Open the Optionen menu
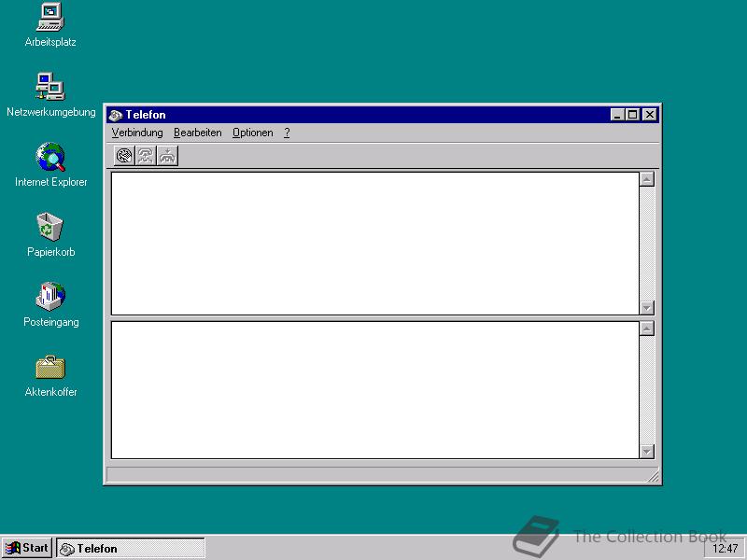The height and width of the screenshot is (560, 747). click(252, 133)
